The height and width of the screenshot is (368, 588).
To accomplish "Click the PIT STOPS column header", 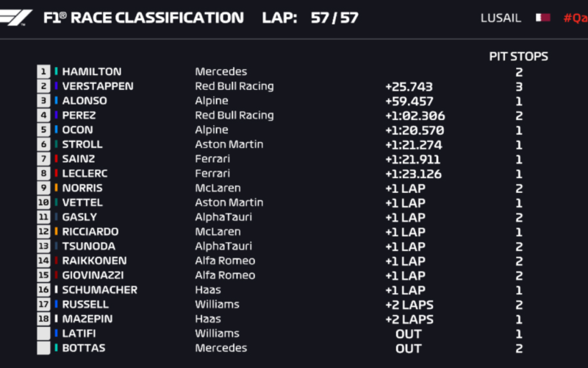I will point(519,57).
